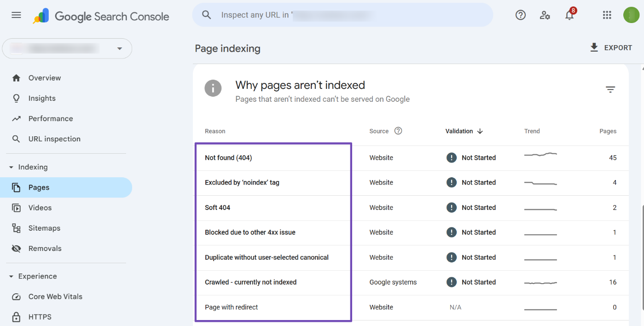Select the Sitemaps section in sidebar
The height and width of the screenshot is (326, 644).
[44, 228]
